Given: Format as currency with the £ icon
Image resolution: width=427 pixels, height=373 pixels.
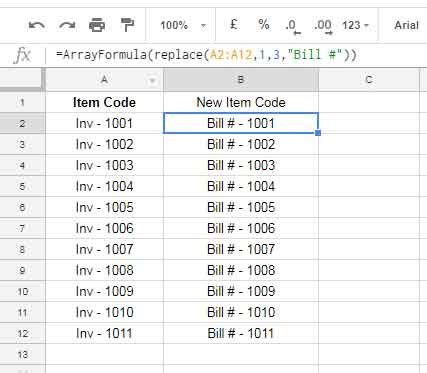Looking at the screenshot, I should point(234,25).
